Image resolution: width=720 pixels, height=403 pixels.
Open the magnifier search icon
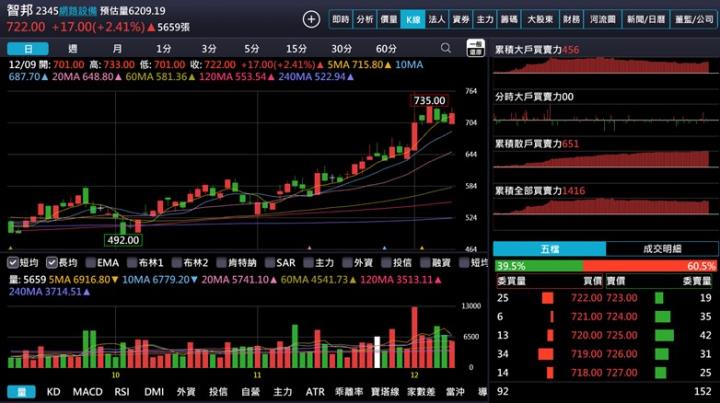coord(445,48)
